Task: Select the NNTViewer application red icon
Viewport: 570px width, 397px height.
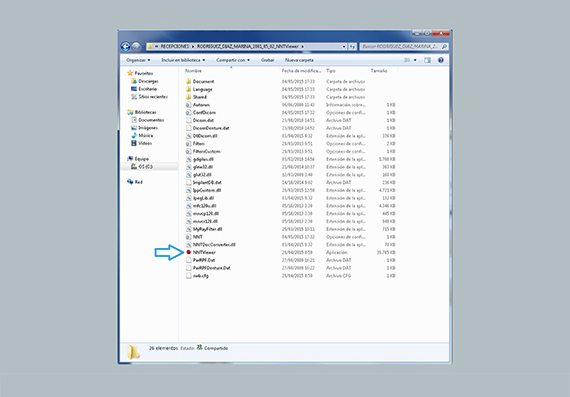Action: [189, 252]
